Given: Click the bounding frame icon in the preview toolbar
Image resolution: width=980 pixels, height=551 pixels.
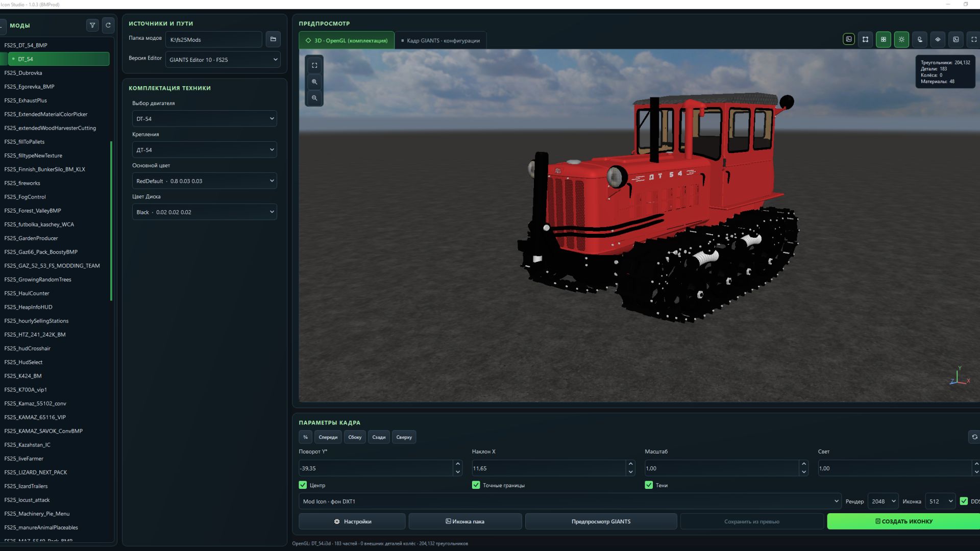Looking at the screenshot, I should click(865, 39).
